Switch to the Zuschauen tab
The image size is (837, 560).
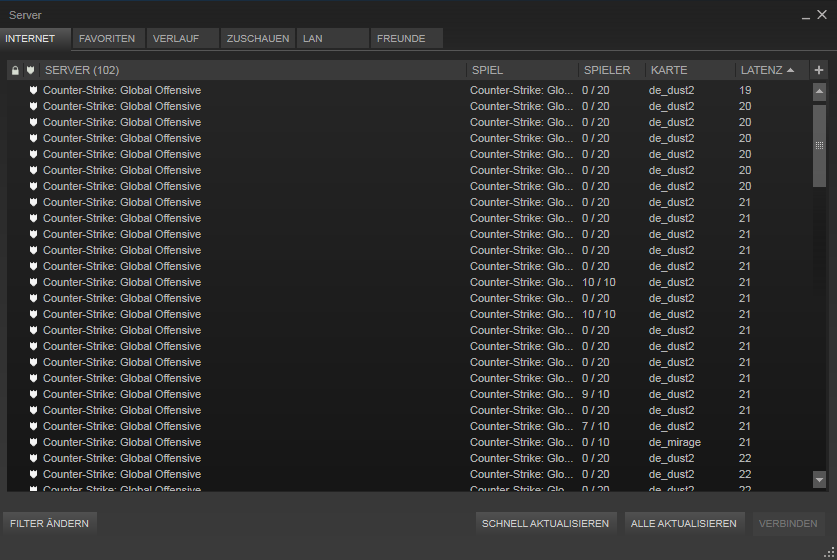pos(258,38)
